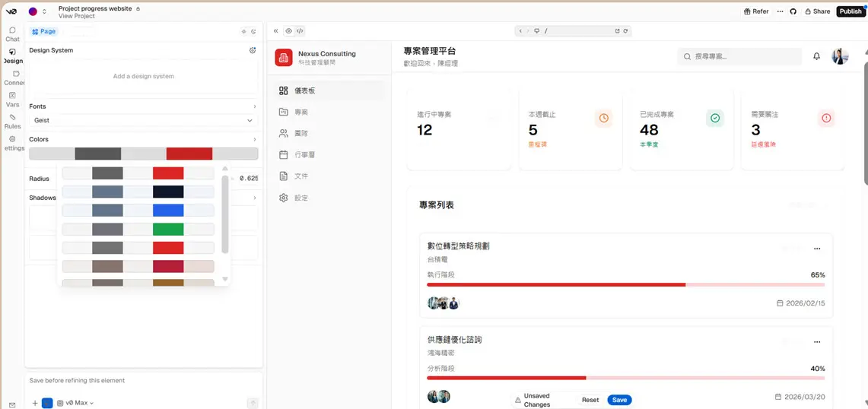This screenshot has height=409, width=868.
Task: Open the Vars panel icon
Action: point(12,95)
